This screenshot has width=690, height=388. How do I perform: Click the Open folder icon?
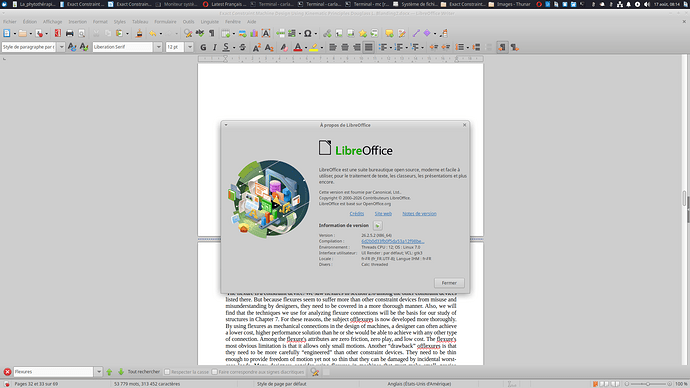(22, 33)
